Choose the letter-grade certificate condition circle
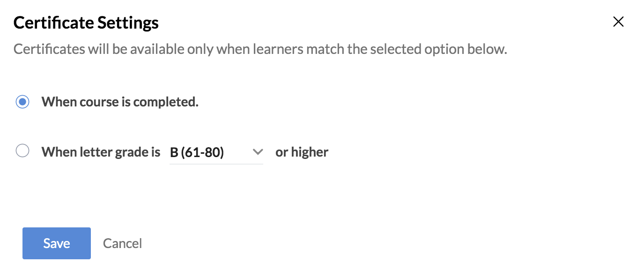 tap(22, 151)
